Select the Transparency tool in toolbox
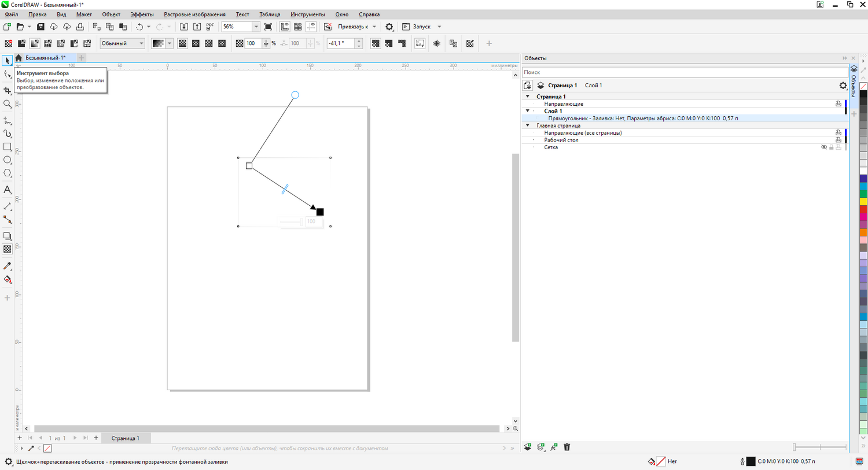868x470 pixels. pyautogui.click(x=8, y=249)
